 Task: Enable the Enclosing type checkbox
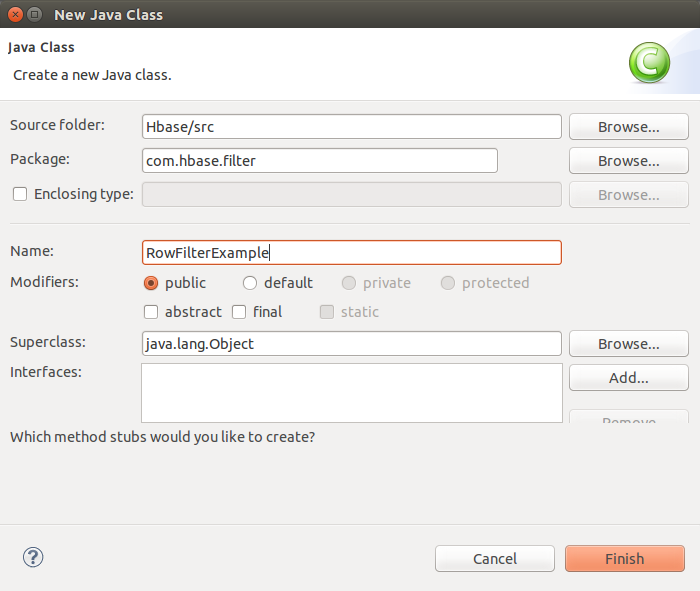(x=20, y=194)
